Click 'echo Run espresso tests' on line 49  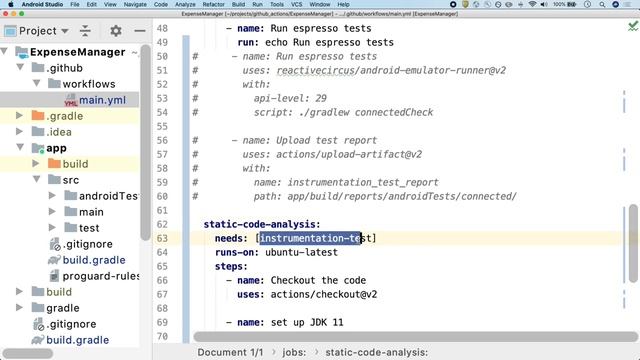(329, 42)
